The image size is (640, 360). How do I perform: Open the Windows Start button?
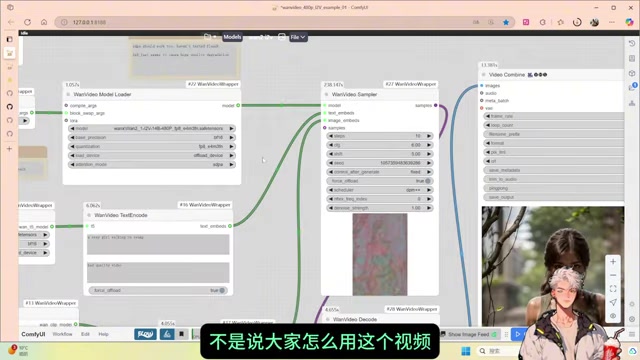click(465, 351)
